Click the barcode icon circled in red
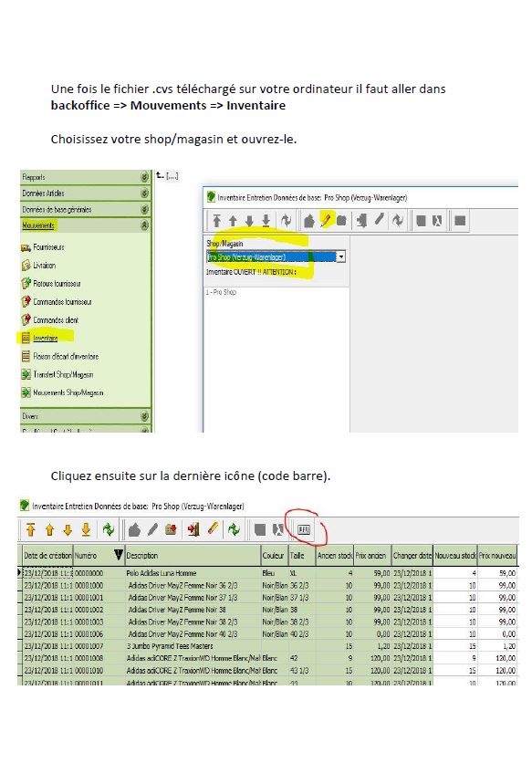The height and width of the screenshot is (763, 532). click(304, 529)
